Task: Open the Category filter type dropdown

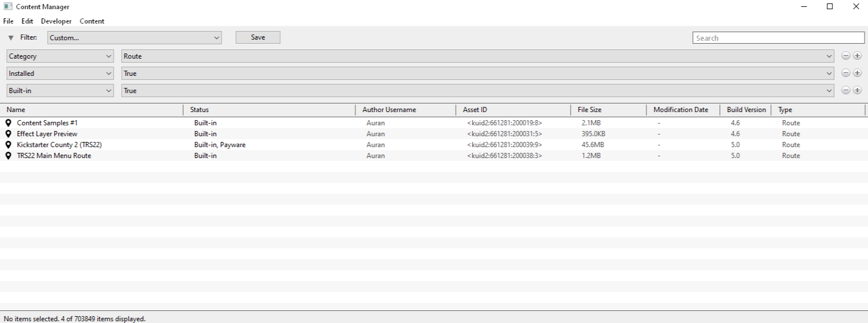Action: (60, 56)
